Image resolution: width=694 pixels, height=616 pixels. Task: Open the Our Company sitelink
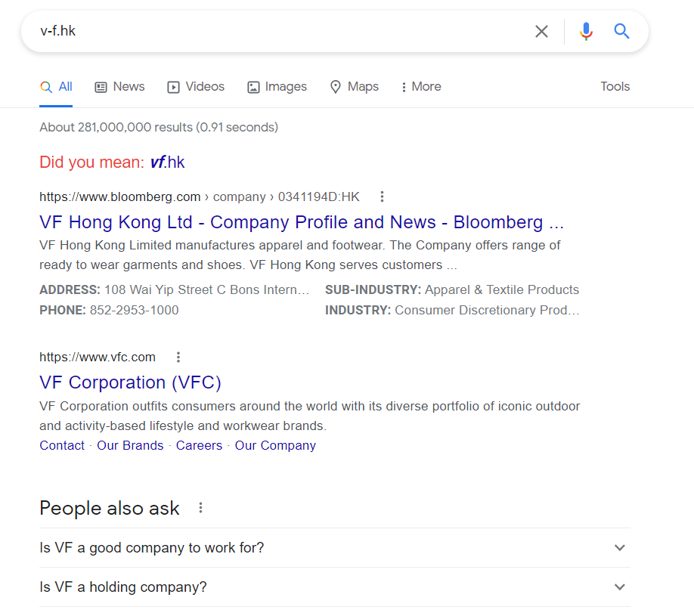[275, 446]
